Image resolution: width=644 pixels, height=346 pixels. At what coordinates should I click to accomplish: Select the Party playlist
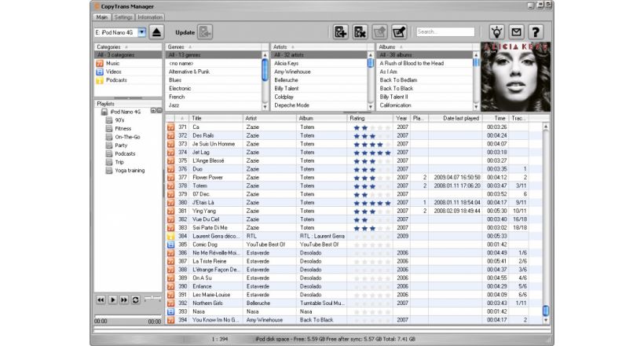pos(121,145)
